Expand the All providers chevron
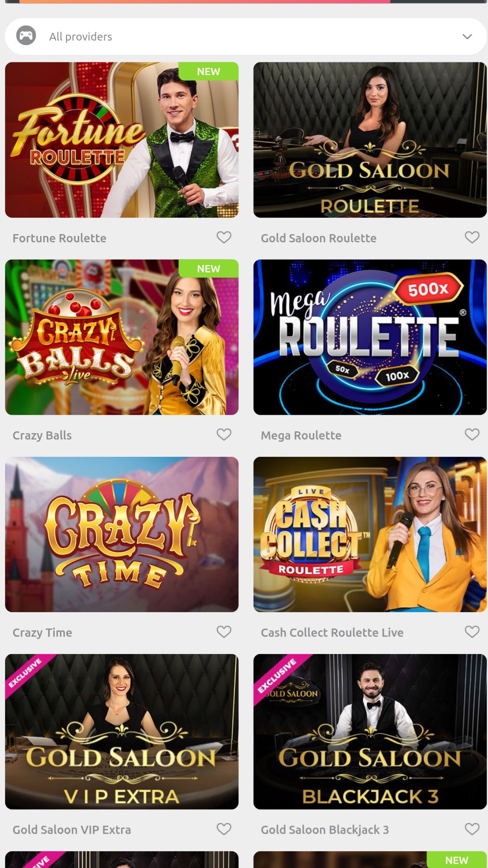This screenshot has width=488, height=868. tap(467, 36)
